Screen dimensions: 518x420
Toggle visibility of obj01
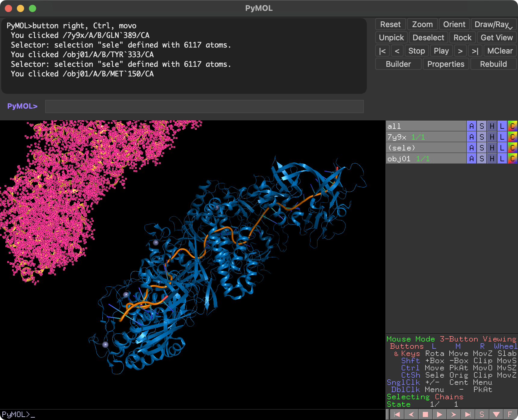[399, 158]
